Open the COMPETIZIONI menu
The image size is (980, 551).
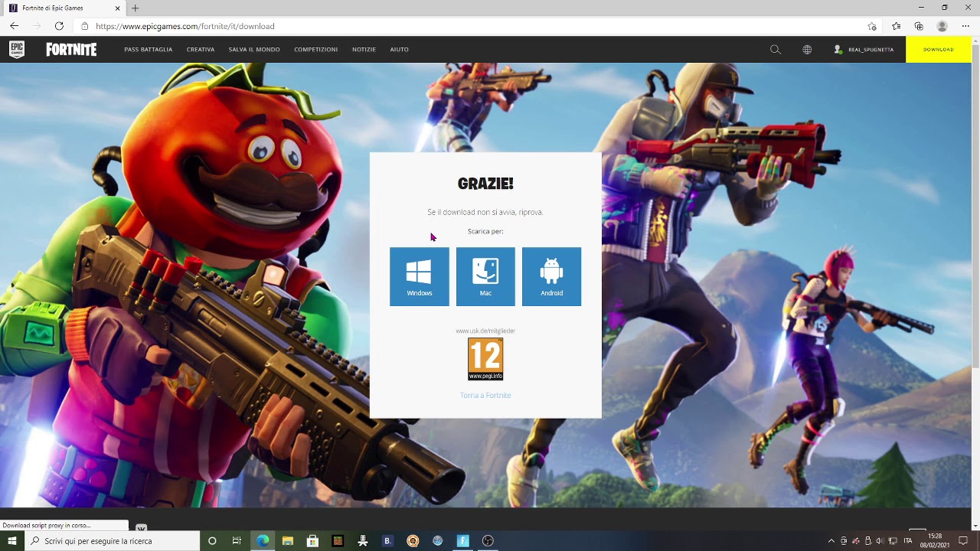[316, 50]
